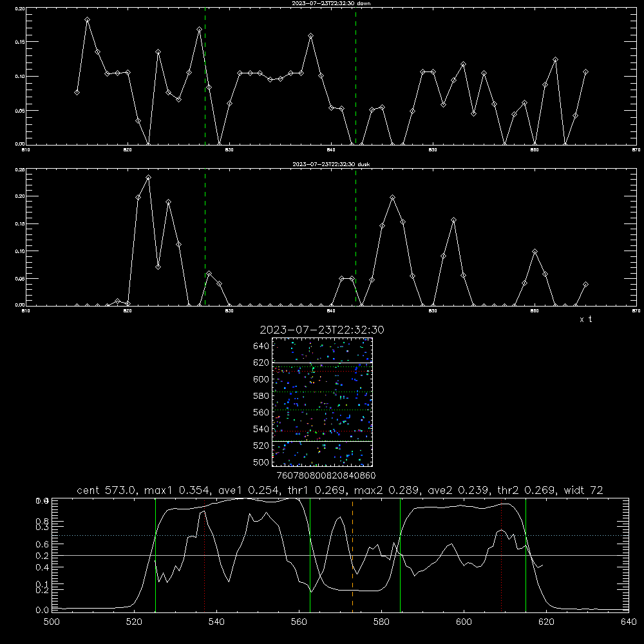The width and height of the screenshot is (644, 644).
Task: Click the 'max2 0.289' value
Action: pyautogui.click(x=387, y=490)
